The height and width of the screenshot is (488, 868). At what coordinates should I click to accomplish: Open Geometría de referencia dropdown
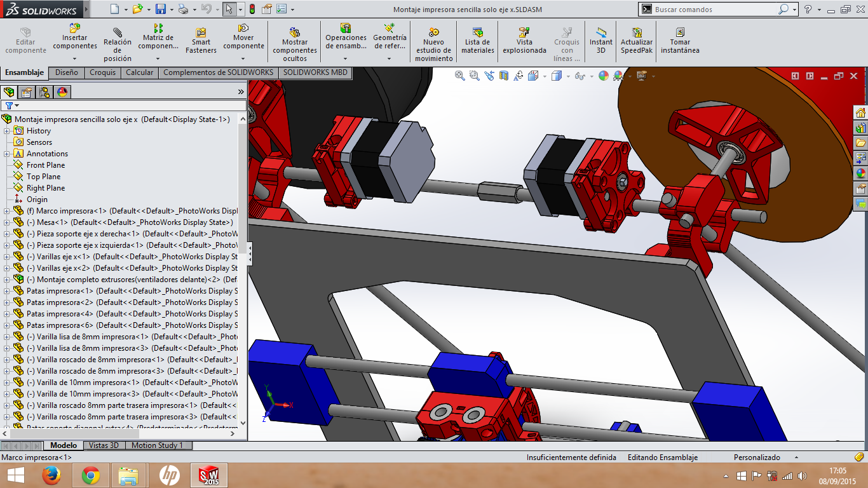390,58
